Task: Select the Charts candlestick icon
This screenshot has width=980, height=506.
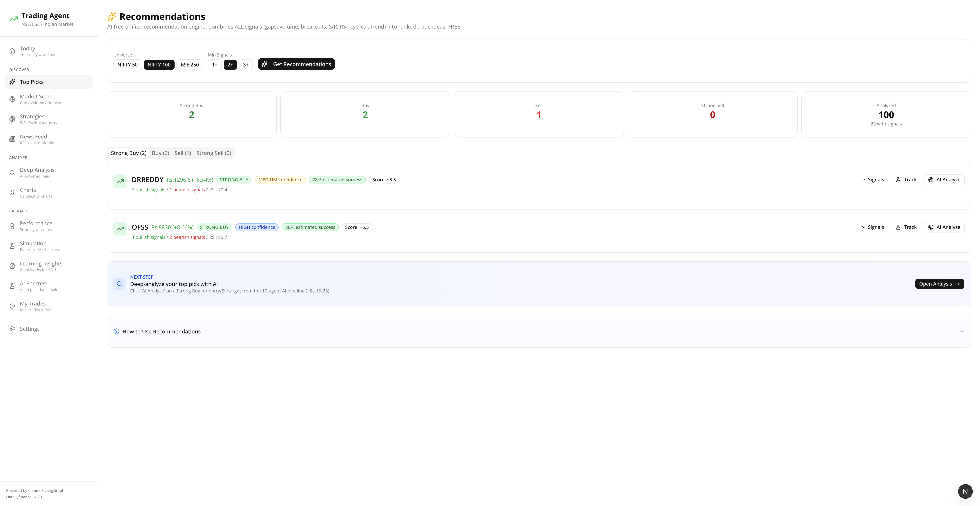Action: [13, 192]
